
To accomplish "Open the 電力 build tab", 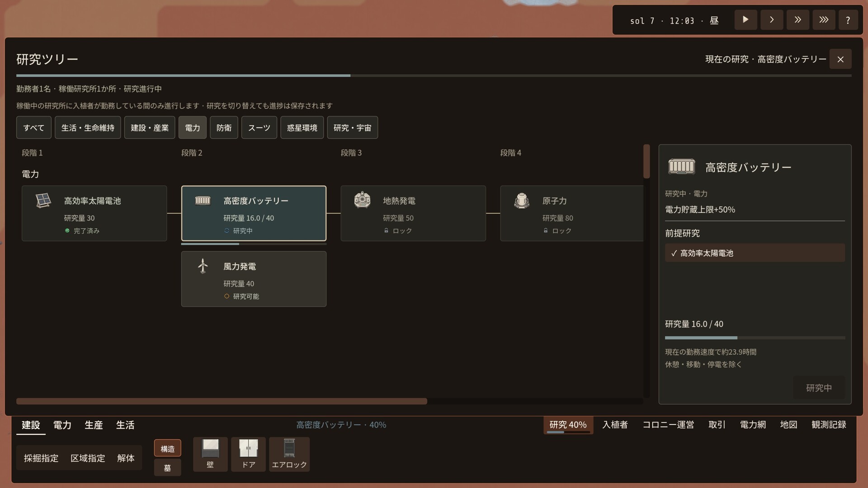I will click(x=62, y=425).
